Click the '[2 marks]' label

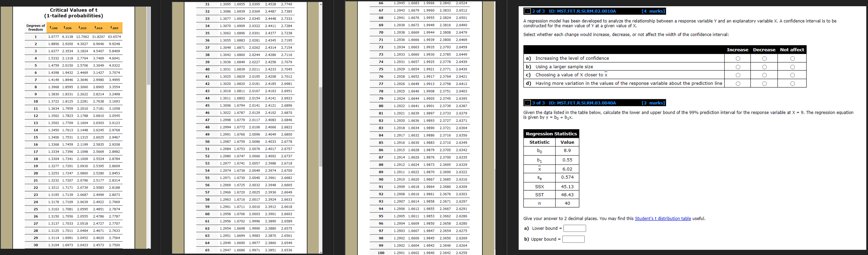pyautogui.click(x=653, y=103)
